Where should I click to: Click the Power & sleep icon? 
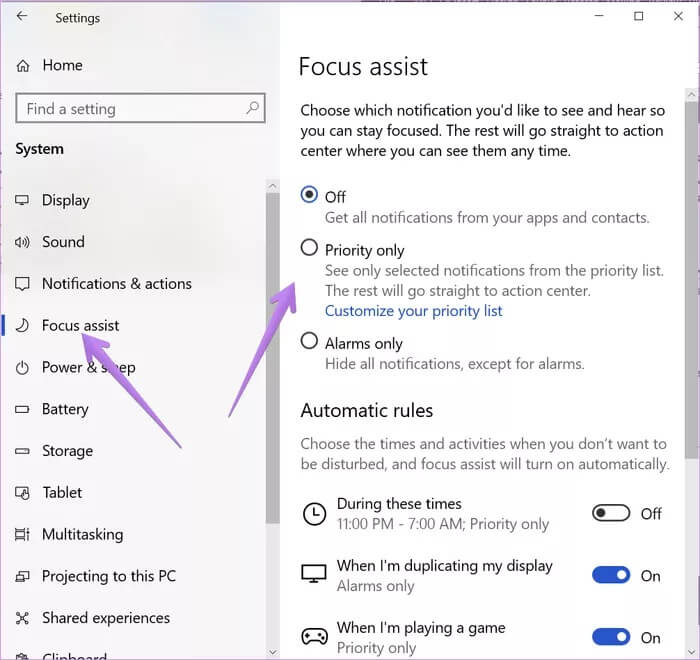22,368
